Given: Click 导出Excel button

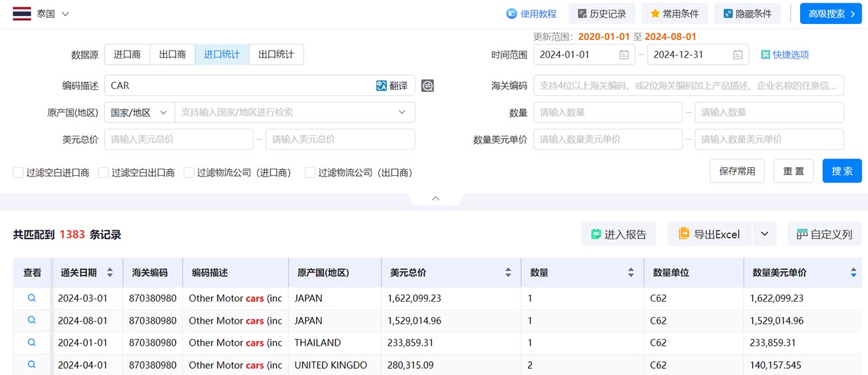Looking at the screenshot, I should pos(709,234).
